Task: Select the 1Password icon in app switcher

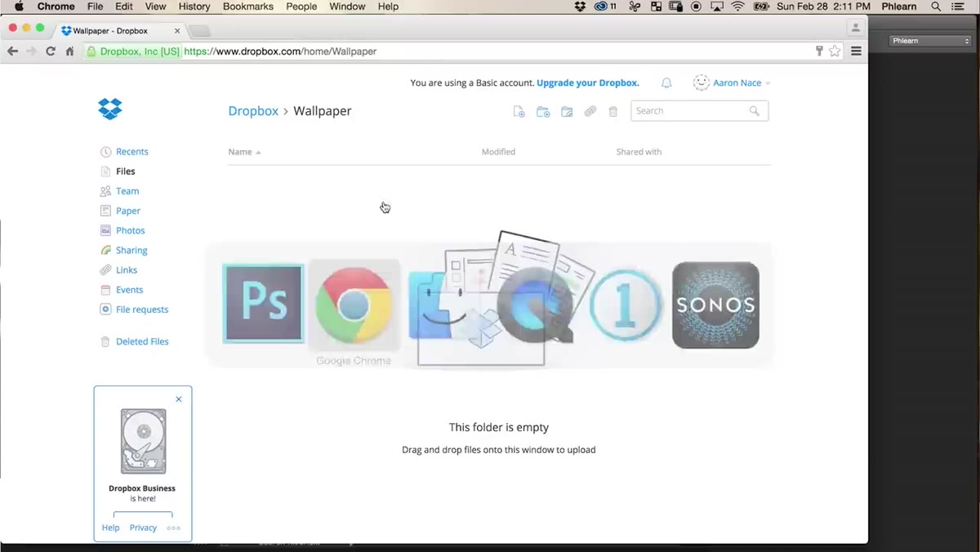Action: (626, 305)
